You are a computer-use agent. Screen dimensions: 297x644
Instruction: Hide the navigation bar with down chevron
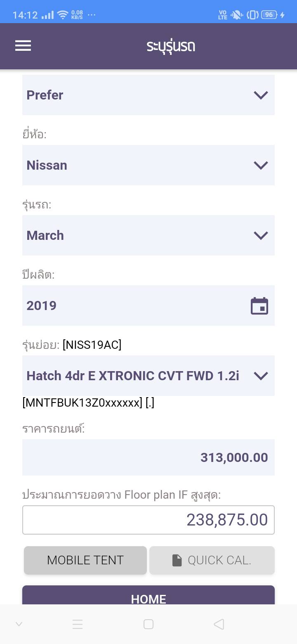[x=19, y=624]
